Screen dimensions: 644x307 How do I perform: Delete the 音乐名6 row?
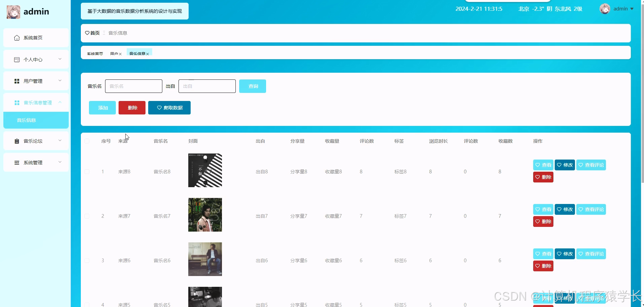point(543,266)
